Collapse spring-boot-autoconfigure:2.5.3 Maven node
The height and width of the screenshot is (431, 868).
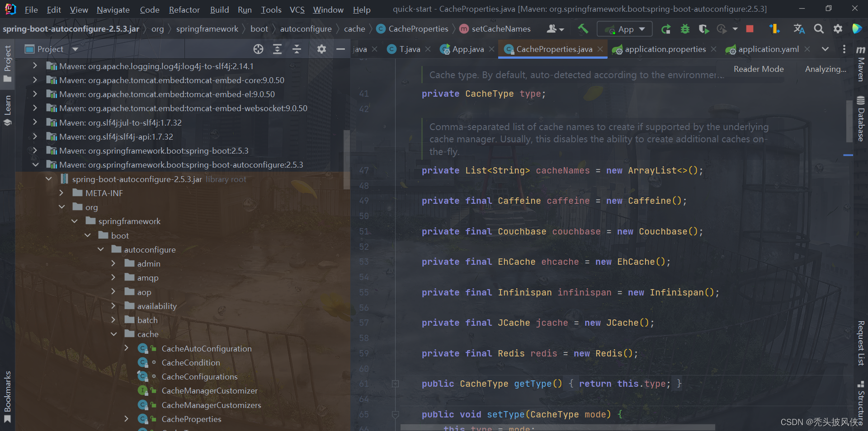(x=35, y=164)
